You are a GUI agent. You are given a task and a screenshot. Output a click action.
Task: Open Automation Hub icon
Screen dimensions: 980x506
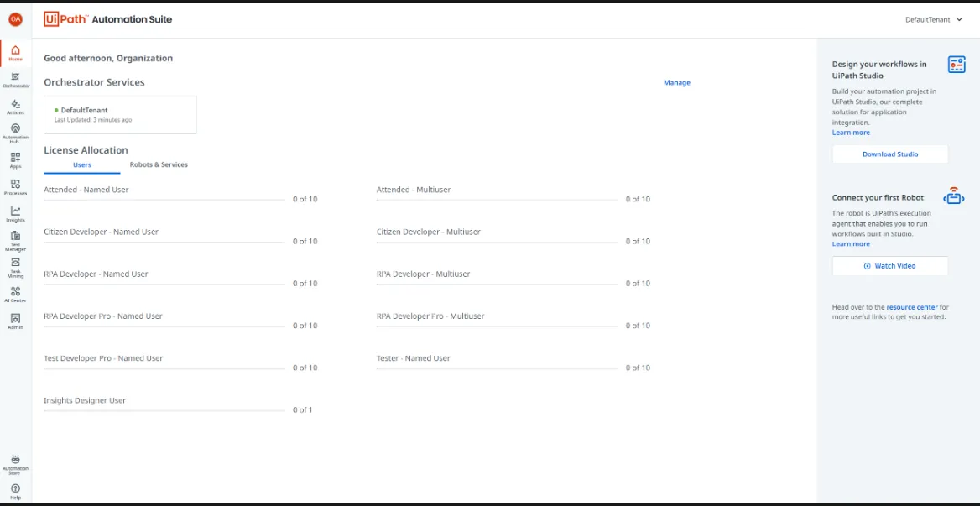(16, 133)
